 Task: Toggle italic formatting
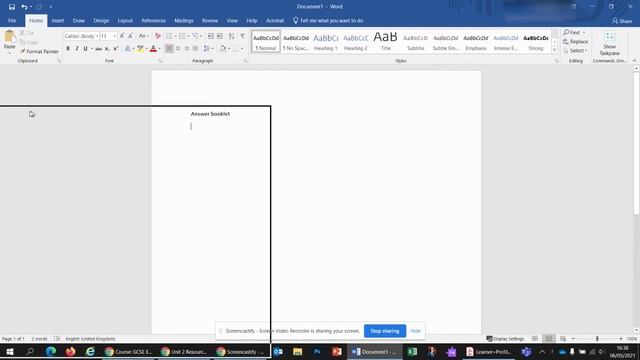point(77,49)
